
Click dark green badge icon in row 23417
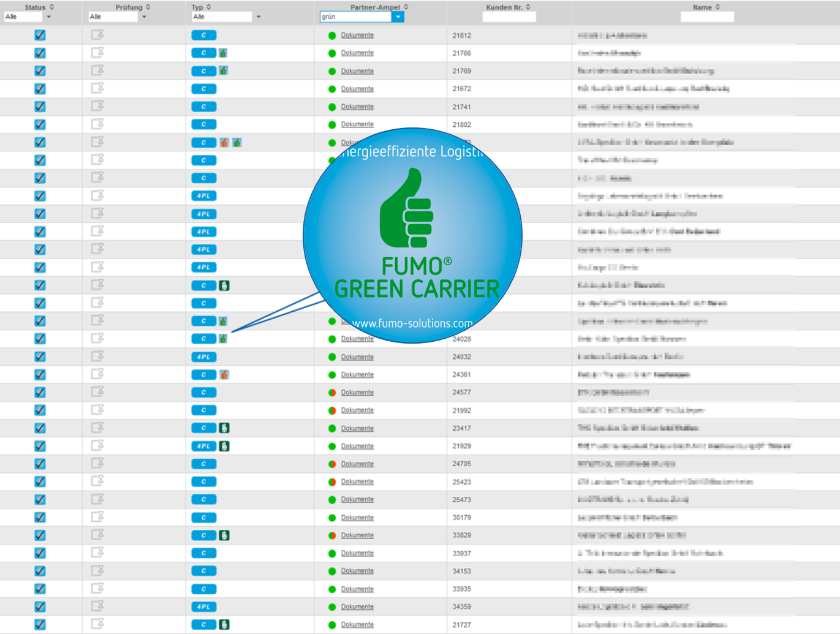click(224, 428)
